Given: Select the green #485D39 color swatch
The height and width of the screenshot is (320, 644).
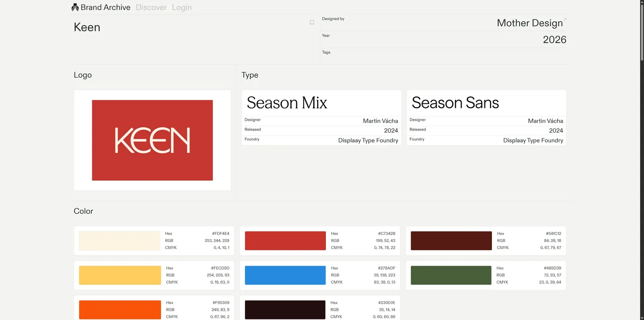Looking at the screenshot, I should pos(451,275).
